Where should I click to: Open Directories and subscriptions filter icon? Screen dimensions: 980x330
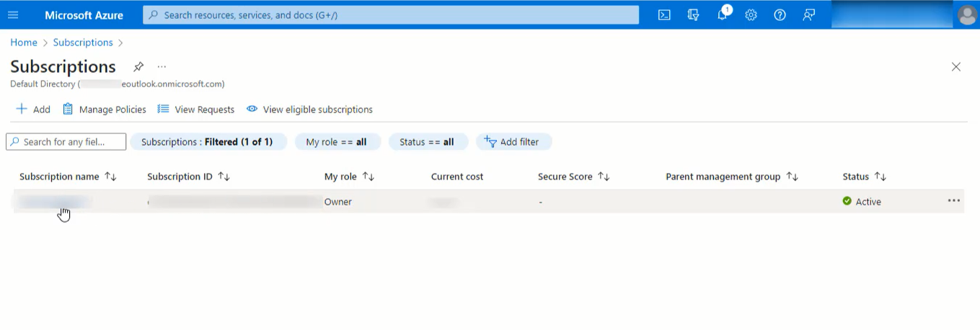pyautogui.click(x=693, y=15)
